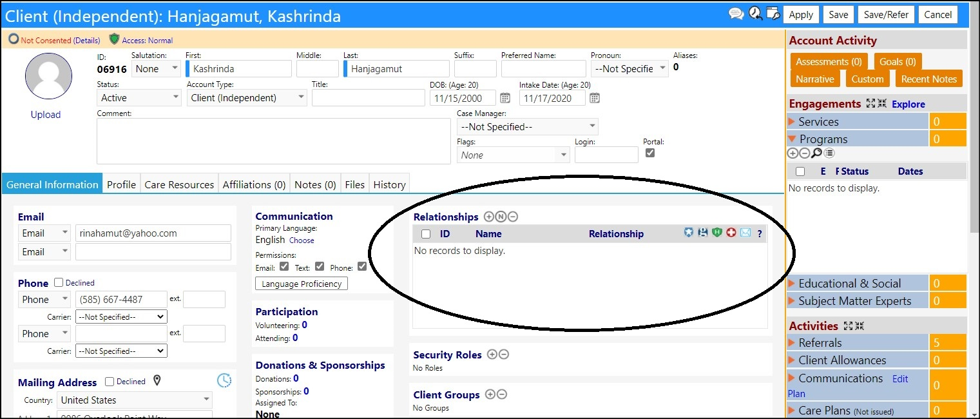Open Intake Date calendar picker icon
The height and width of the screenshot is (419, 980).
595,98
